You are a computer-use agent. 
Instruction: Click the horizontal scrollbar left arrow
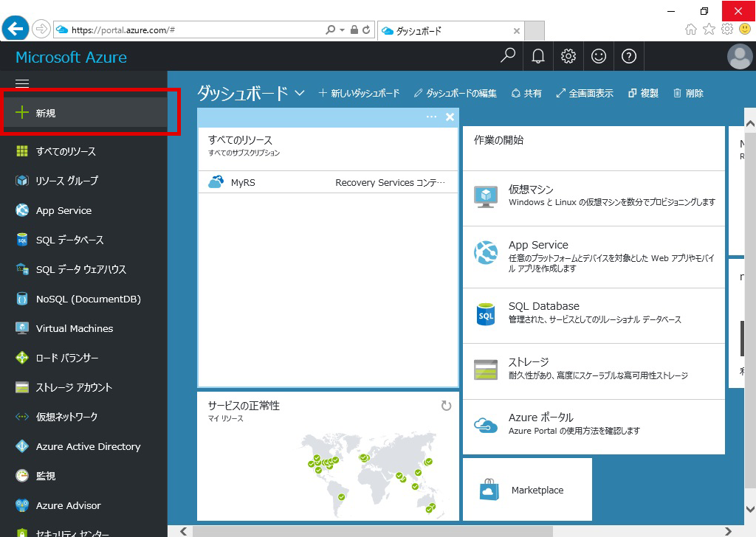183,531
